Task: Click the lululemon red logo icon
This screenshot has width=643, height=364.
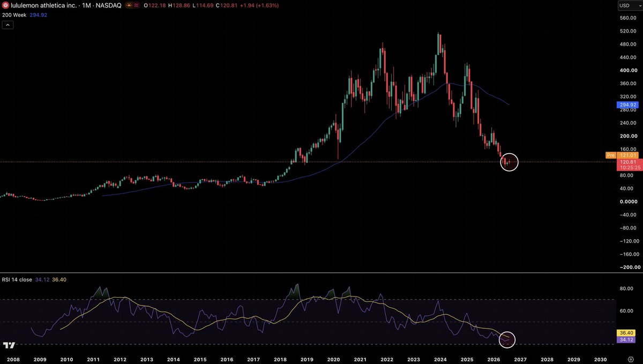Action: pyautogui.click(x=5, y=5)
